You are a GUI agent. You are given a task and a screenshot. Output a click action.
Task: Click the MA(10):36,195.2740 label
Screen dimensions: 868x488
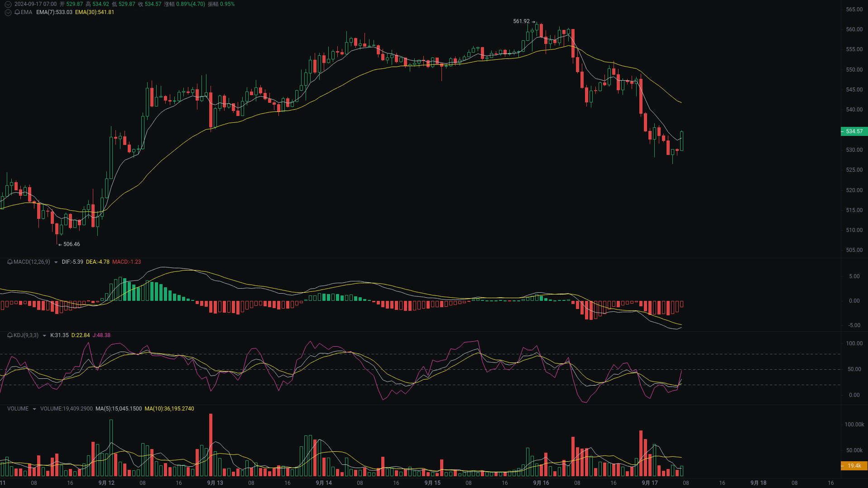point(169,408)
